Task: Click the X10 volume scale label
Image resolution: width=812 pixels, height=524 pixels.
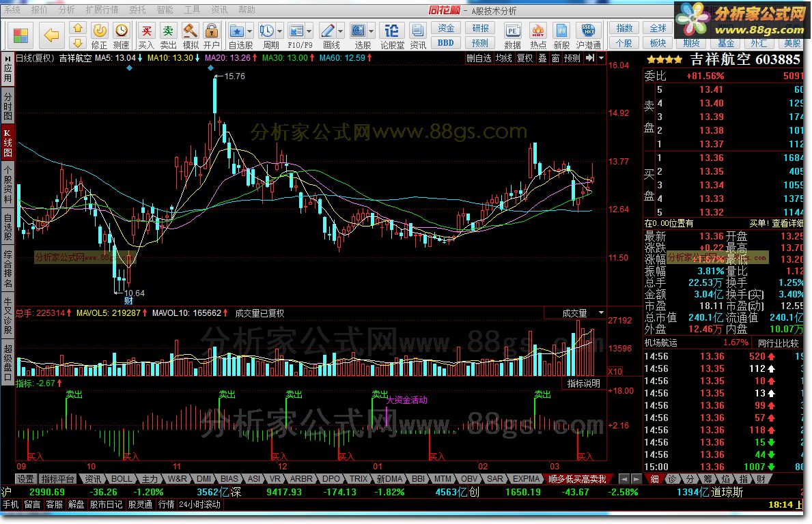Action: pyautogui.click(x=615, y=371)
